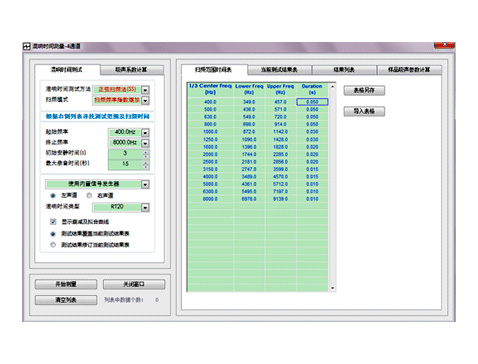Click the 最大录音时间 field showing 15
The image size is (478, 364).
point(125,164)
